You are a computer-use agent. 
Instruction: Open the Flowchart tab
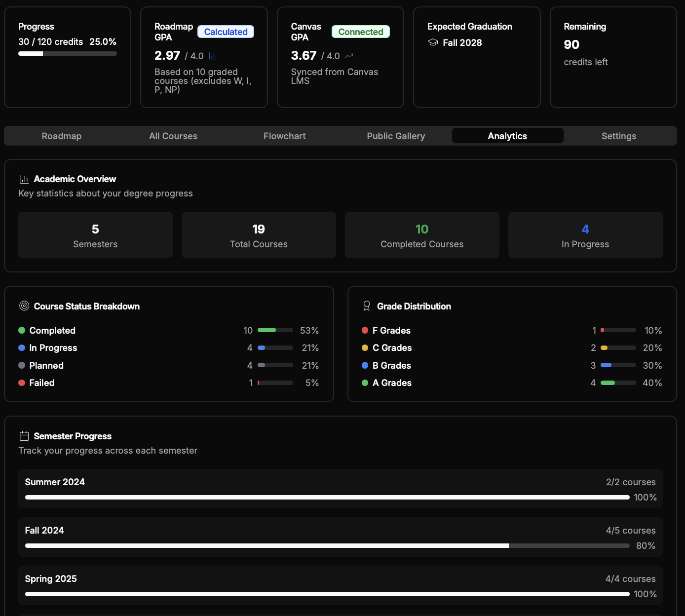(284, 136)
